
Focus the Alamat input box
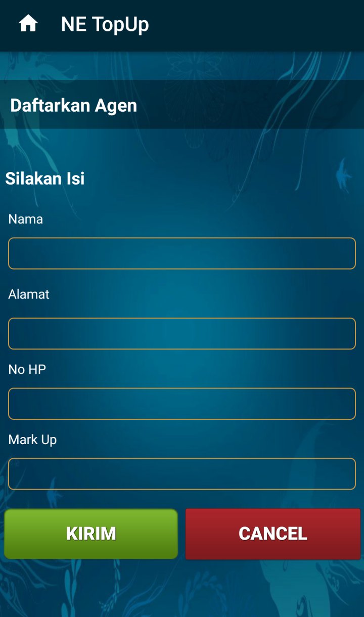182,334
